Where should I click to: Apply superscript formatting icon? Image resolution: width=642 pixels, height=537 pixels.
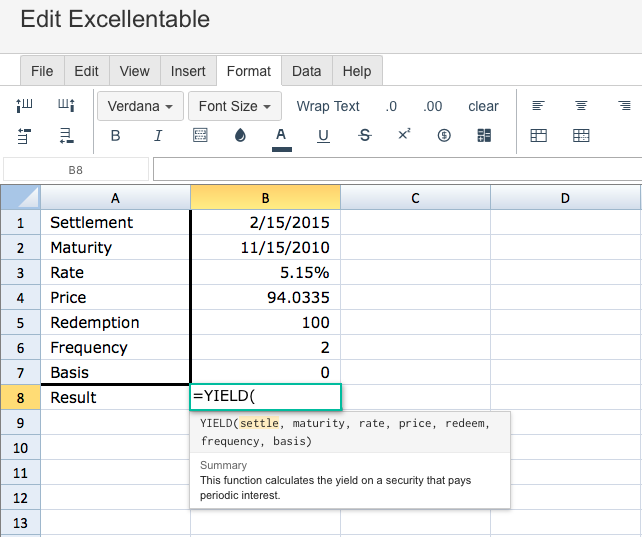pos(404,134)
